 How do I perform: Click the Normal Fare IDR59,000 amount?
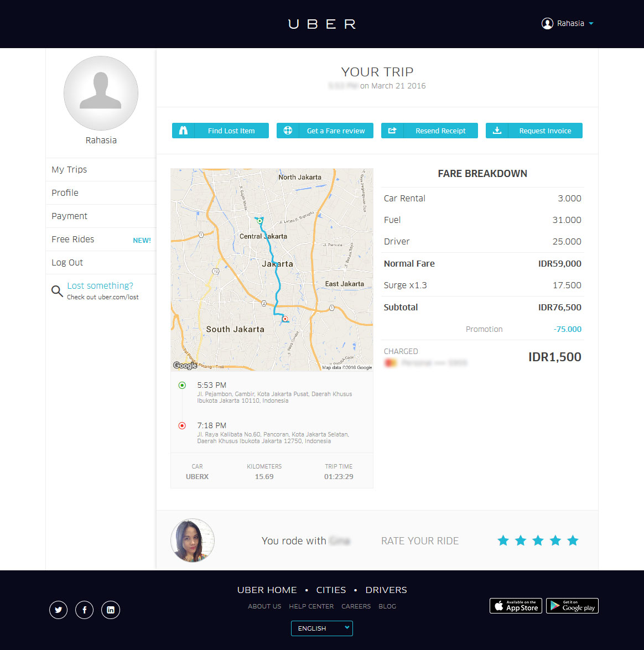pyautogui.click(x=559, y=264)
